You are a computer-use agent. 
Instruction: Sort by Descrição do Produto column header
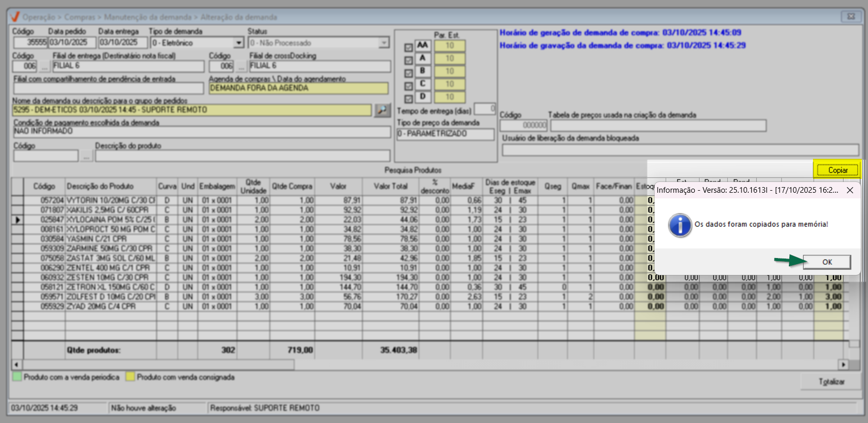(100, 187)
